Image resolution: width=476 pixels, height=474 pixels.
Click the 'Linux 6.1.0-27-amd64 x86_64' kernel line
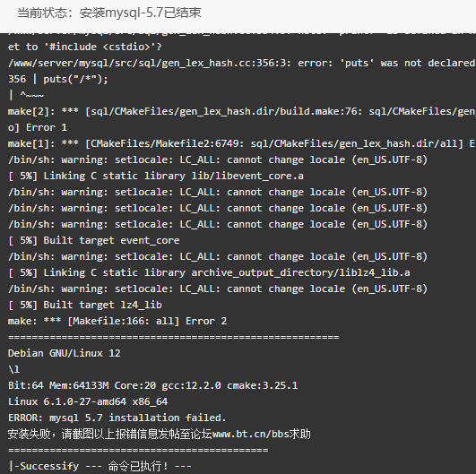coord(88,401)
